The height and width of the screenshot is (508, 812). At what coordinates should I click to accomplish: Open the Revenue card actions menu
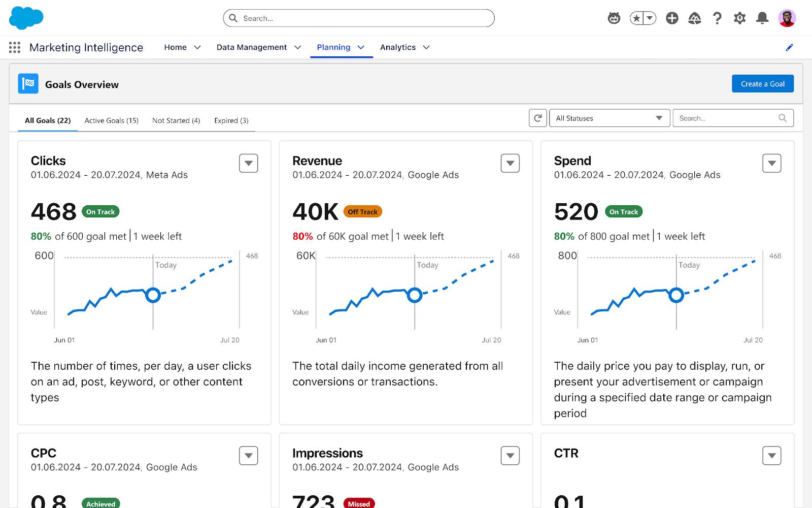(x=510, y=163)
